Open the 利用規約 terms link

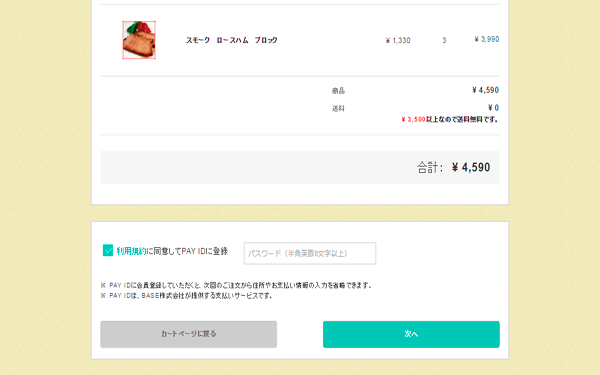131,251
